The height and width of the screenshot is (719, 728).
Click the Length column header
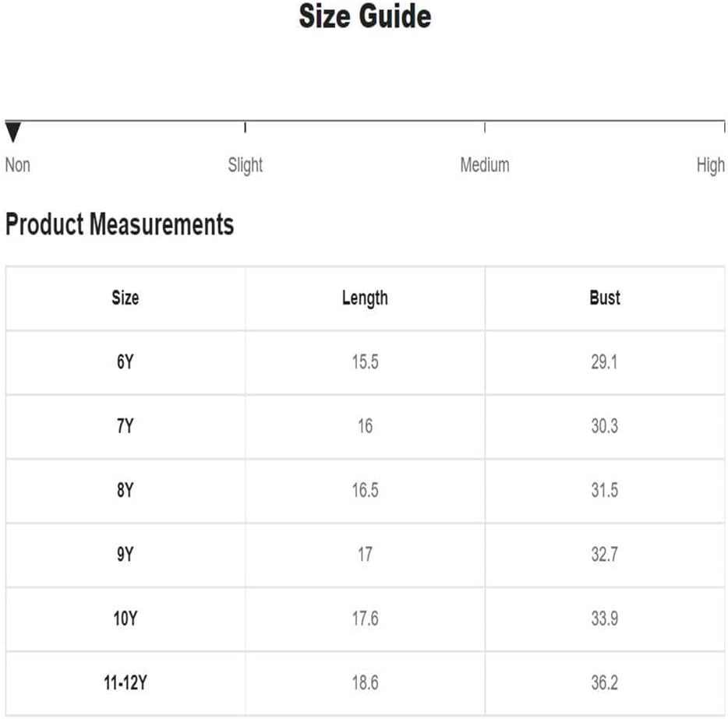tap(365, 298)
